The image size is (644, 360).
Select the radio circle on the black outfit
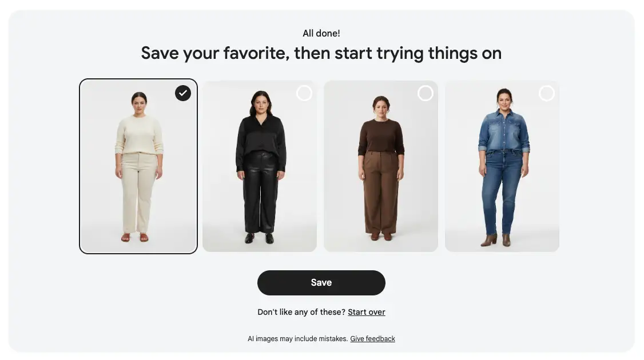point(304,93)
